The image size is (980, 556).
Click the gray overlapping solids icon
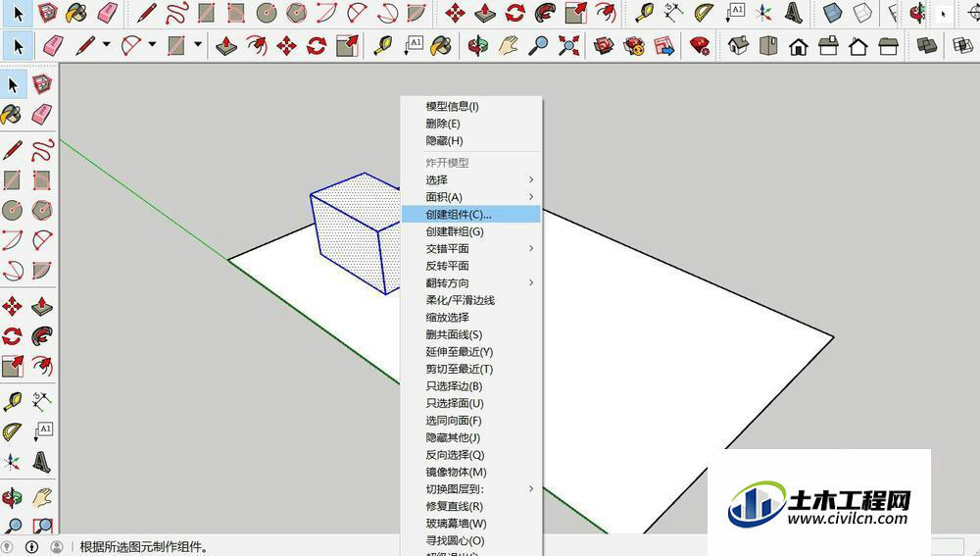[x=927, y=46]
